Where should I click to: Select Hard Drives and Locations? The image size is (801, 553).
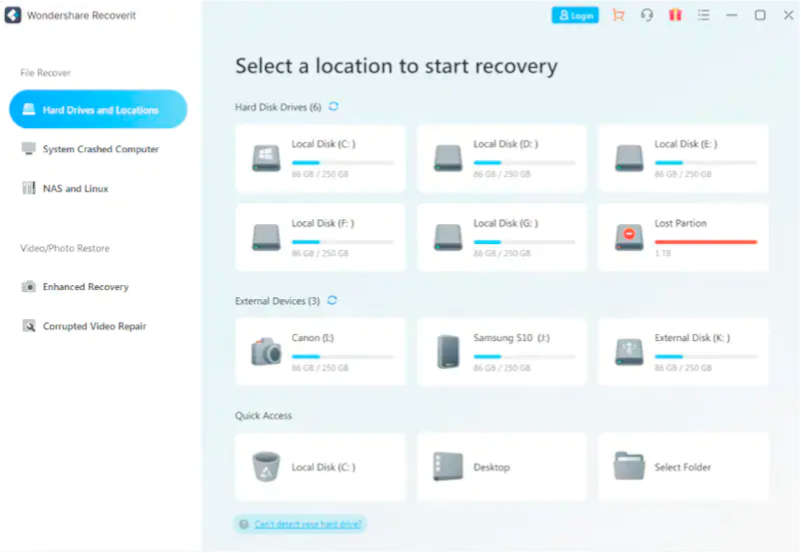pos(98,109)
